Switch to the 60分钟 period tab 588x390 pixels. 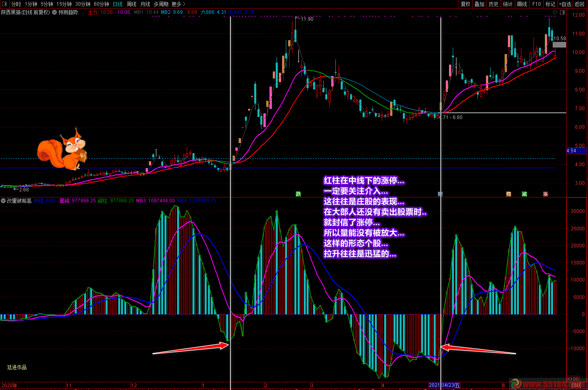coord(102,4)
